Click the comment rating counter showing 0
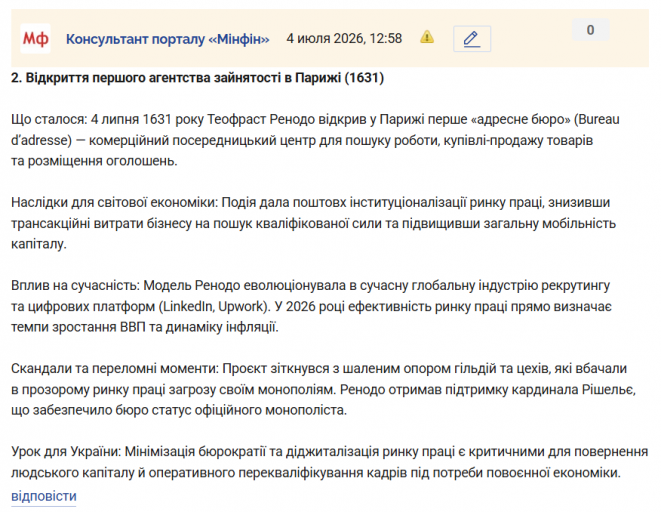The height and width of the screenshot is (512, 661). (x=590, y=30)
